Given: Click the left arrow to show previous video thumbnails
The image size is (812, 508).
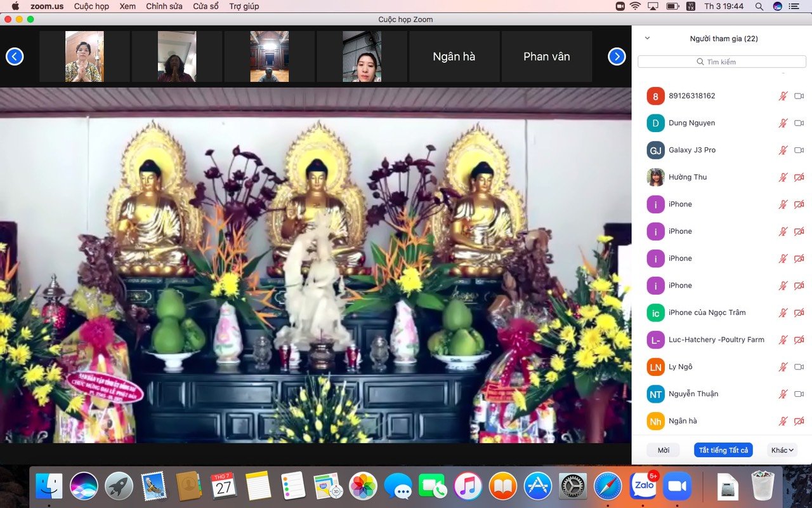Looking at the screenshot, I should (15, 57).
